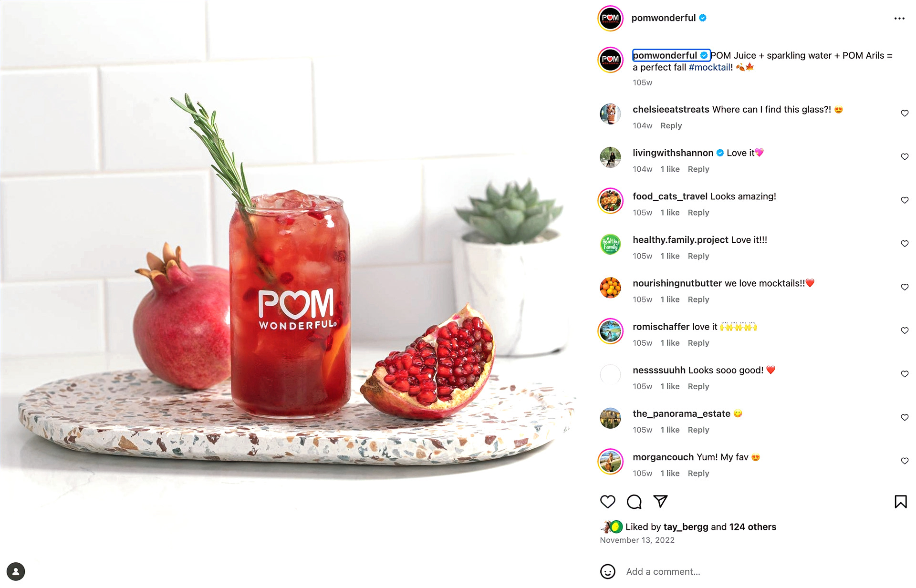This screenshot has width=916, height=588.
Task: Open pomwonderful profile picture in header
Action: (x=610, y=19)
